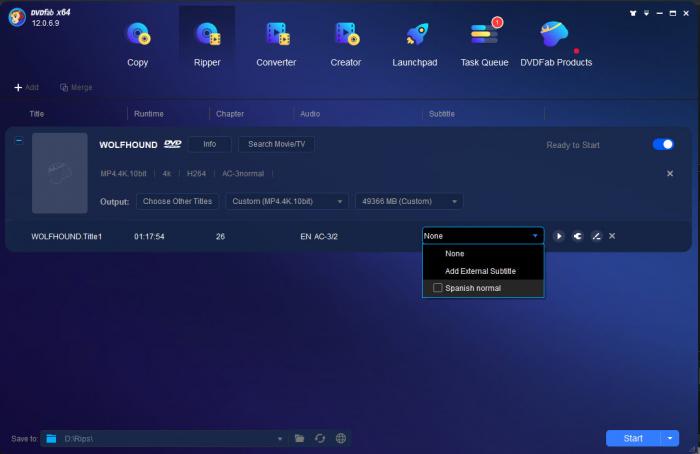Preview WOLFHOUND.Title1 with the play icon
This screenshot has width=700, height=454.
(558, 236)
